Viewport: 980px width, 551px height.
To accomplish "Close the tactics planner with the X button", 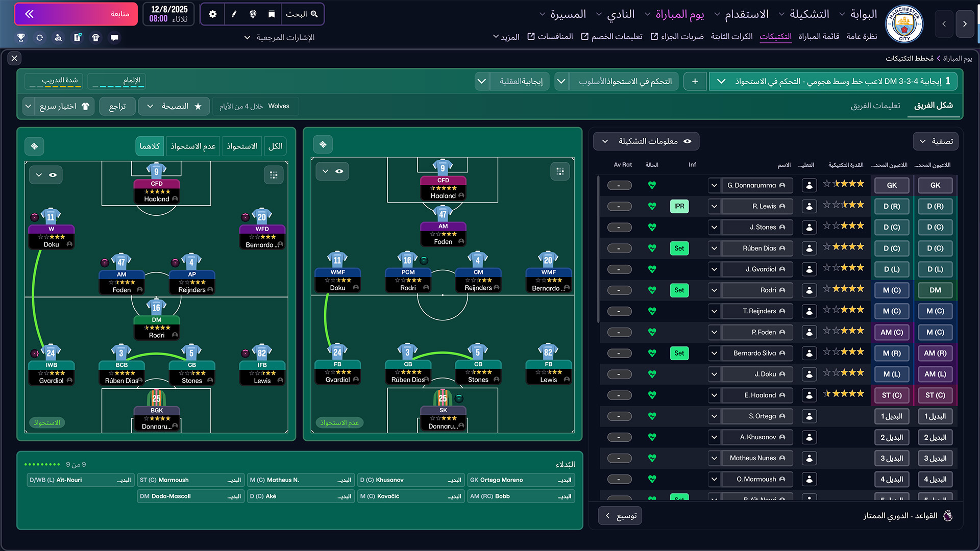I will pos(14,58).
